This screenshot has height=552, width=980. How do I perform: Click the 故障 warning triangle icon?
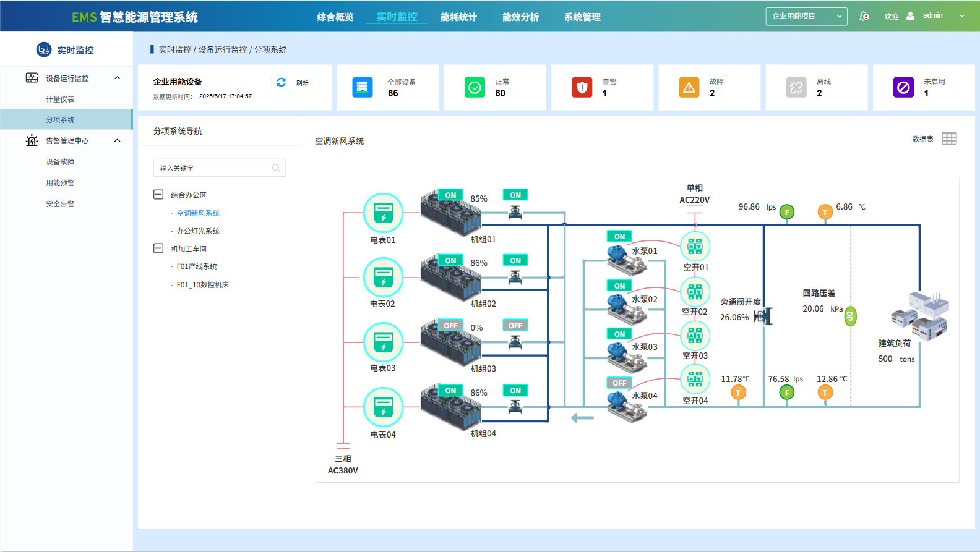[689, 88]
